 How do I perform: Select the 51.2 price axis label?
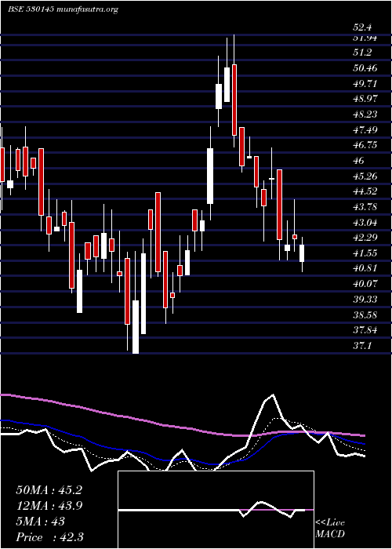(x=362, y=53)
